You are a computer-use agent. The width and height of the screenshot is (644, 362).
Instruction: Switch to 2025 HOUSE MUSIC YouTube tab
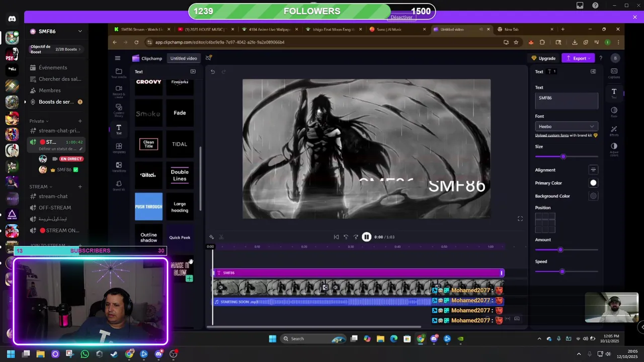(206, 29)
